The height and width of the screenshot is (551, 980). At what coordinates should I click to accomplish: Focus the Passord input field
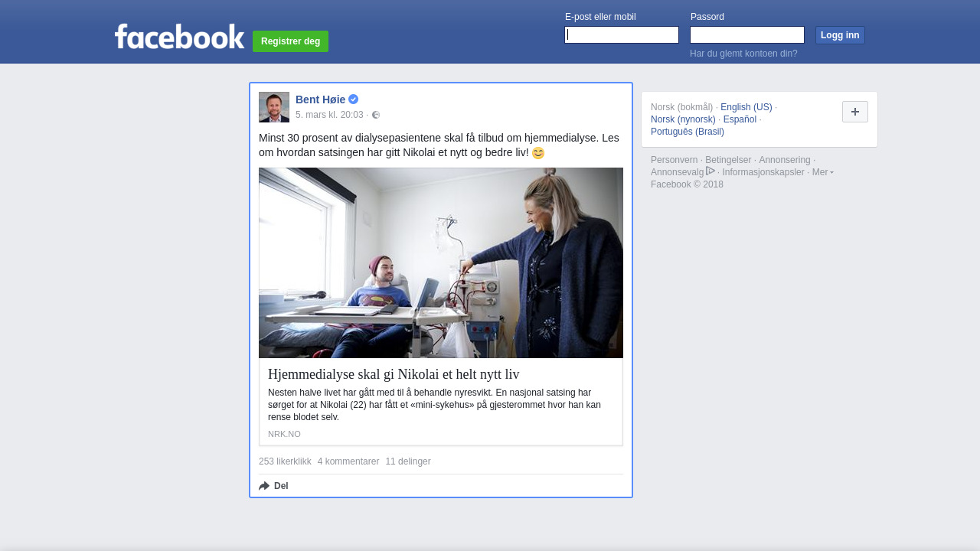pyautogui.click(x=747, y=35)
